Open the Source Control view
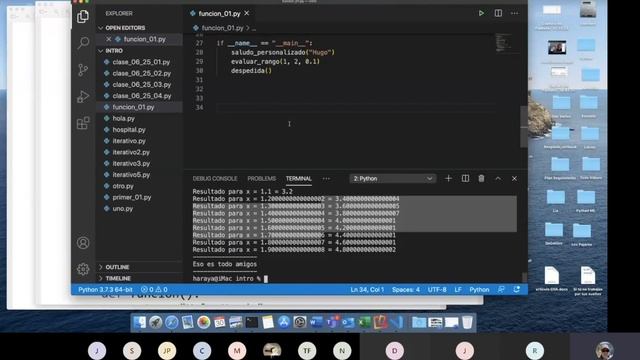This screenshot has width=640, height=360. 83,70
